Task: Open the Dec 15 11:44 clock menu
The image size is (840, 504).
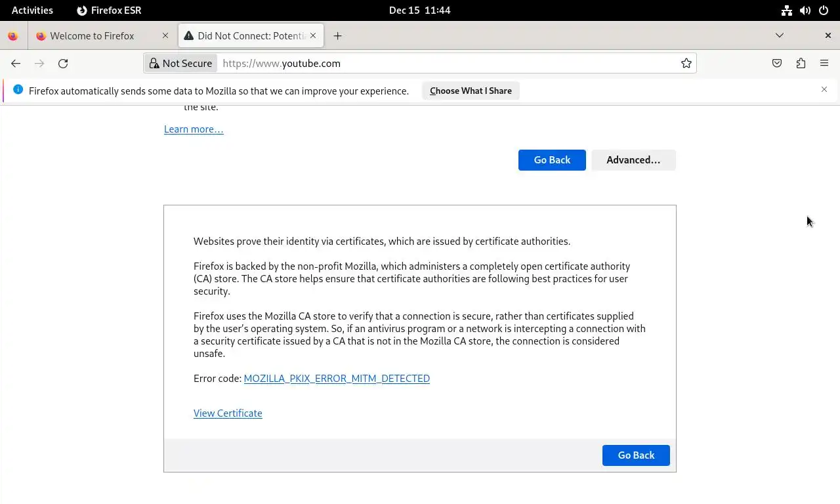Action: coord(419,10)
